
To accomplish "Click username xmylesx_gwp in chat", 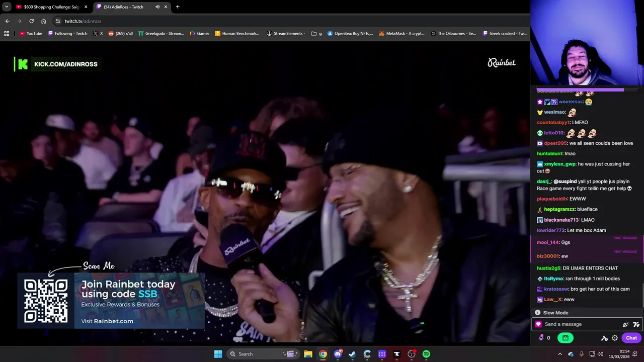I will [560, 164].
